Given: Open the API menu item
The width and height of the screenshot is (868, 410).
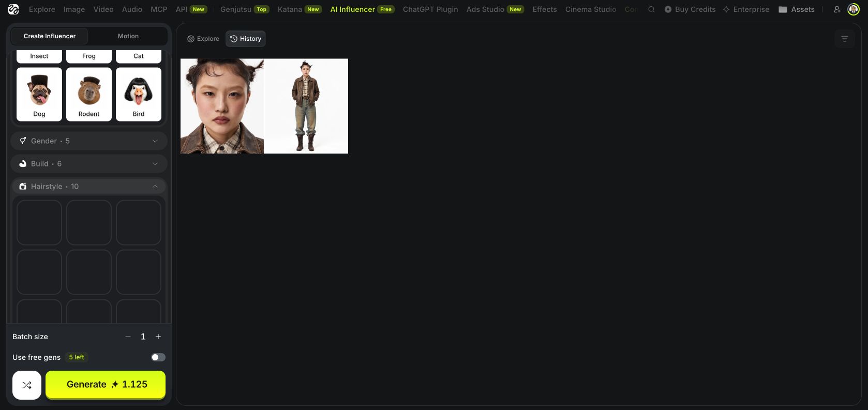Looking at the screenshot, I should [191, 9].
